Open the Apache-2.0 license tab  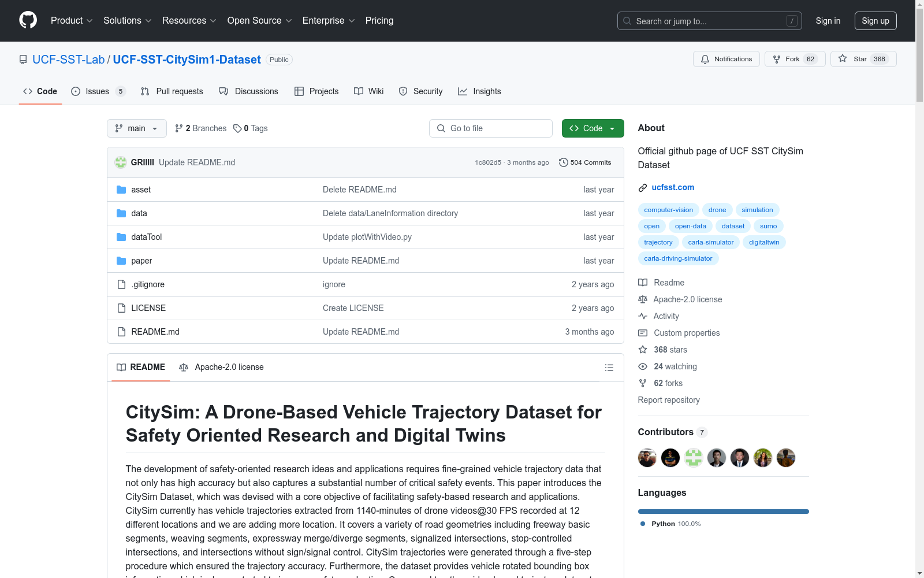click(222, 367)
